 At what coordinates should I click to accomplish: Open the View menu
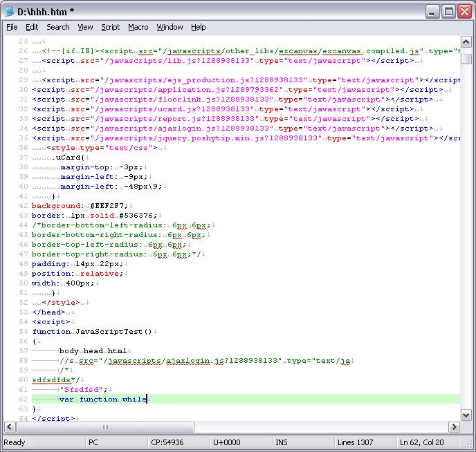point(85,27)
